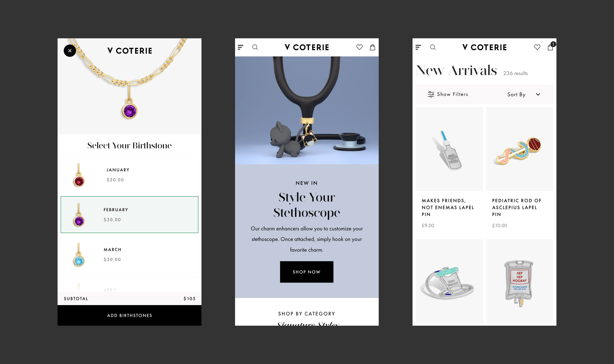Show Filters for New Arrivals
Image resolution: width=614 pixels, height=364 pixels.
click(448, 94)
